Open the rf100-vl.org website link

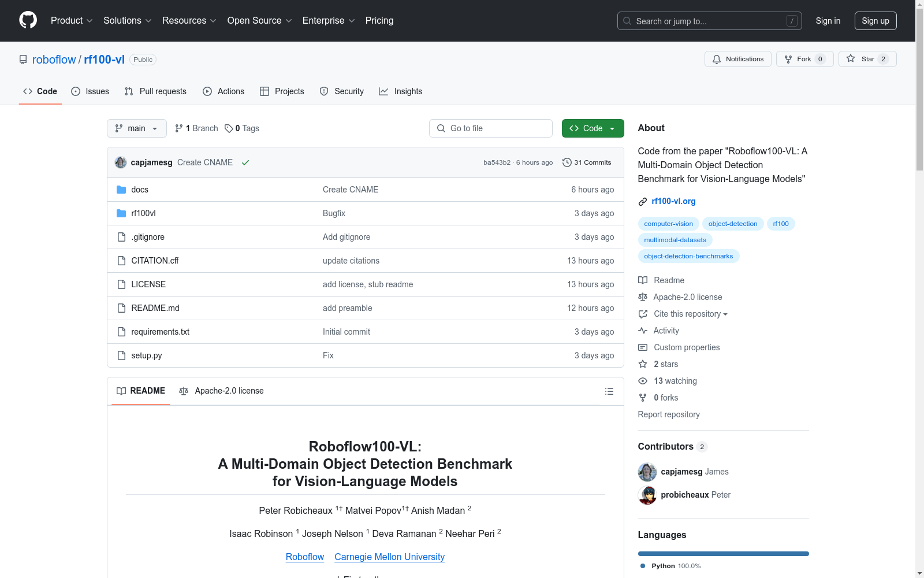(x=673, y=202)
